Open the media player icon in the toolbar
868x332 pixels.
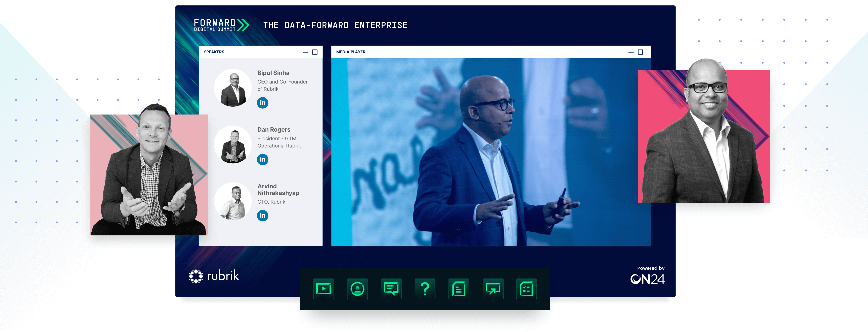323,289
